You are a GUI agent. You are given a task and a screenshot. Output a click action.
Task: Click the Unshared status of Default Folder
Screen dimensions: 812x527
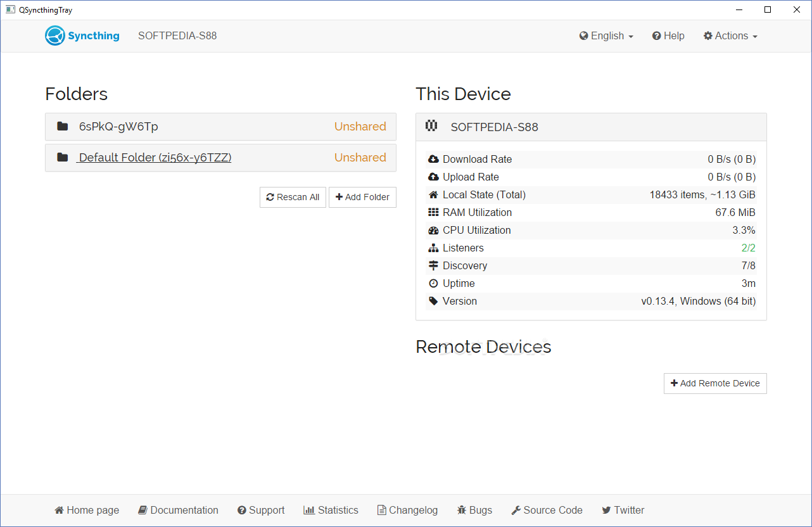click(360, 157)
